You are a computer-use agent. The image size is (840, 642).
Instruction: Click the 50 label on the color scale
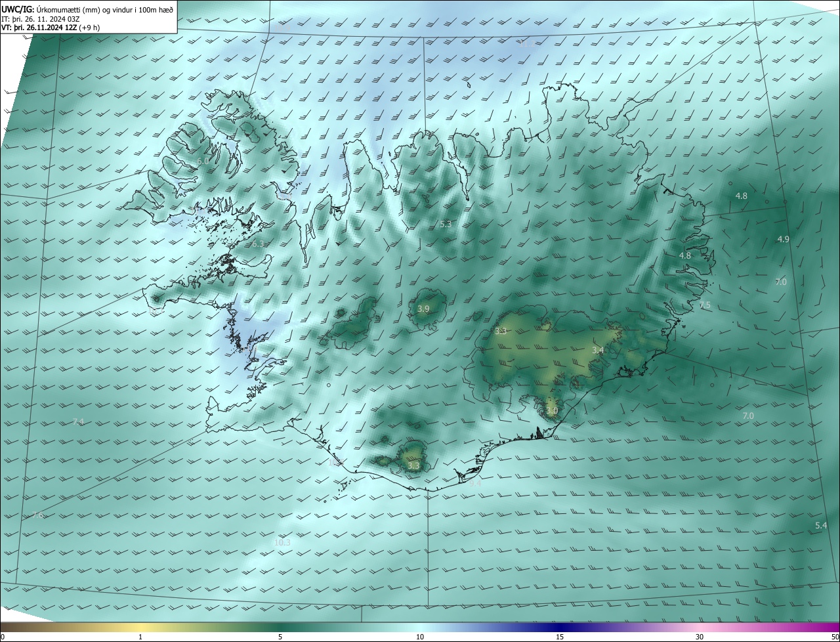pyautogui.click(x=834, y=637)
